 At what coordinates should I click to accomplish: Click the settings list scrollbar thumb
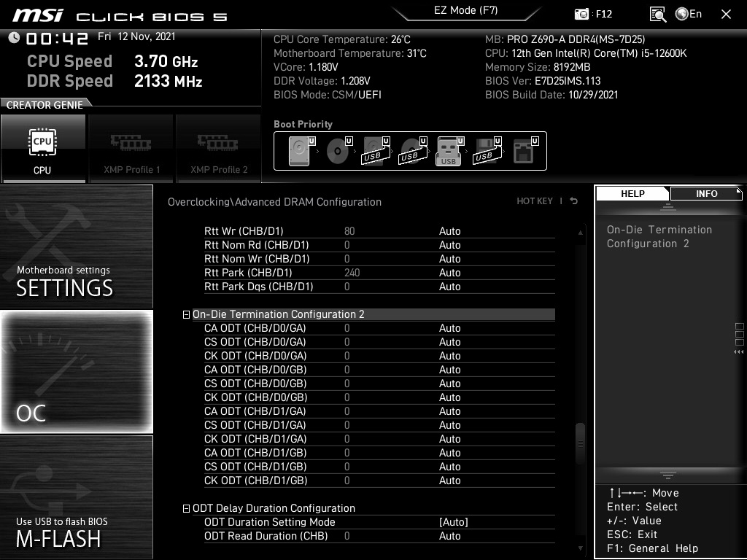pyautogui.click(x=580, y=443)
